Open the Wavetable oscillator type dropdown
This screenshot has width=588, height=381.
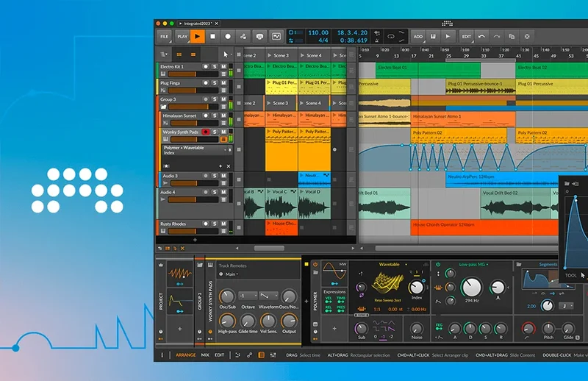392,264
